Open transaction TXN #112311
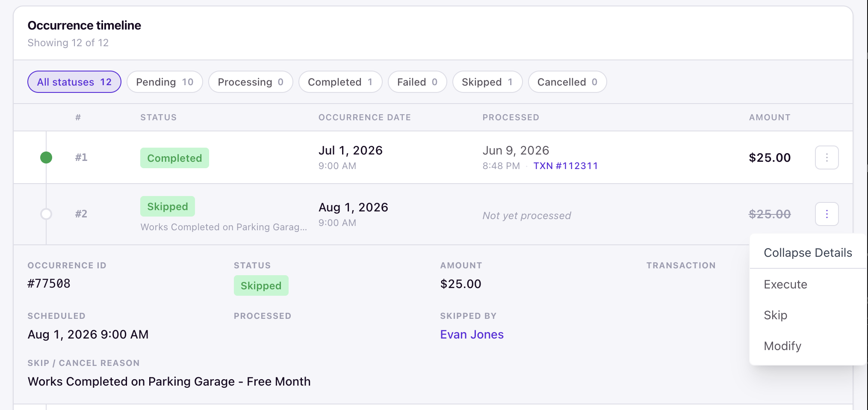 pos(566,166)
